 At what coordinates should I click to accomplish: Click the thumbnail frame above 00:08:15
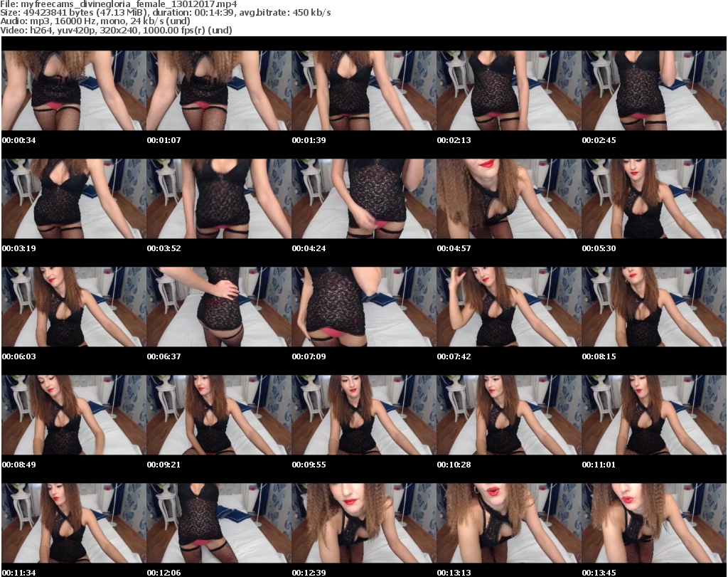[654, 307]
